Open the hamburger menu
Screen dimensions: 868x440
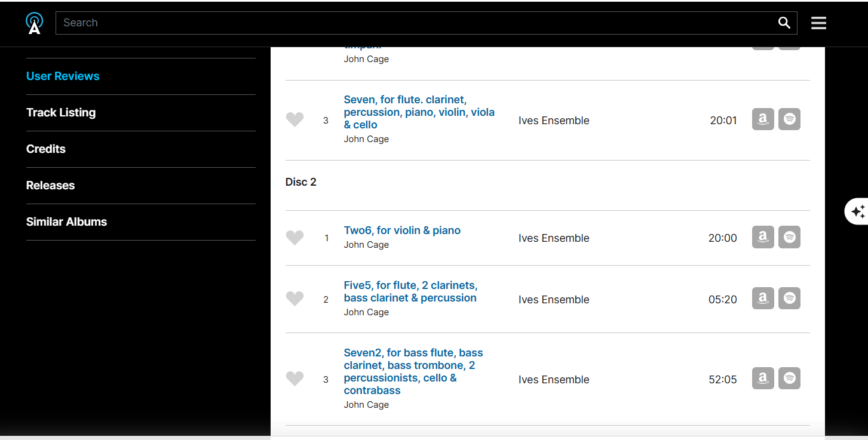(818, 23)
